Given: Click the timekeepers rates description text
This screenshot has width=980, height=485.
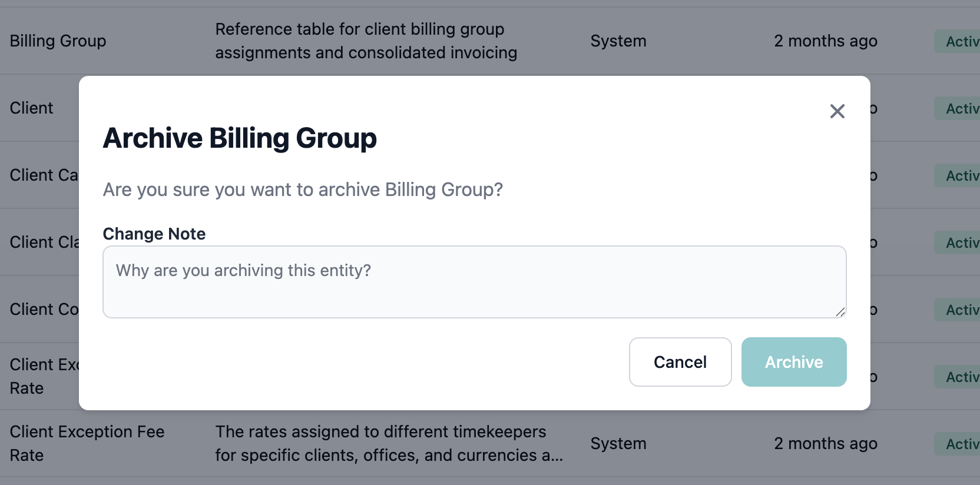Looking at the screenshot, I should 389,443.
